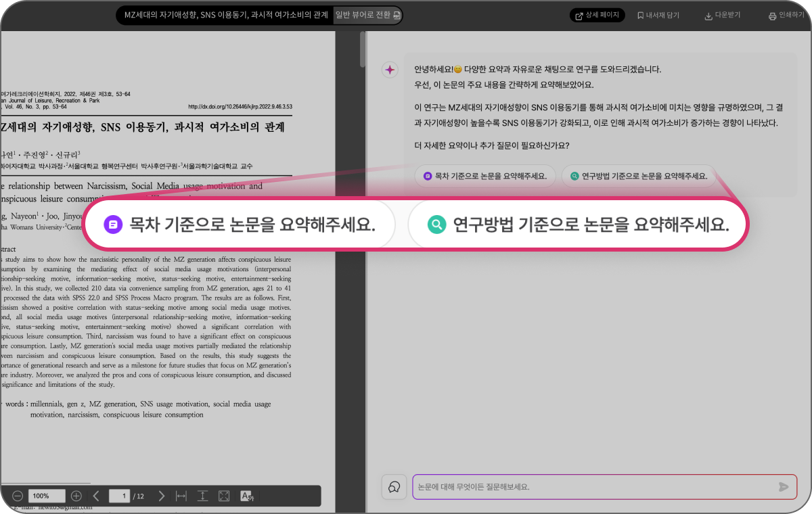Go to the previous PDF page
This screenshot has height=514, width=812.
point(96,496)
